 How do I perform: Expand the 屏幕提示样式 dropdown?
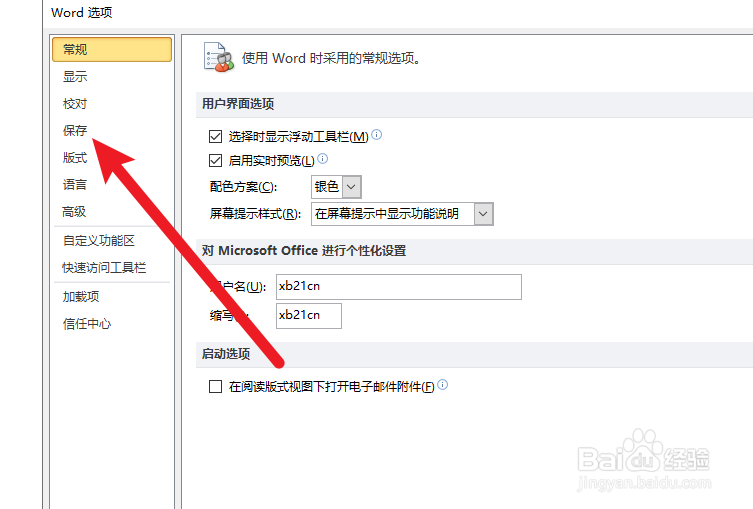click(484, 214)
